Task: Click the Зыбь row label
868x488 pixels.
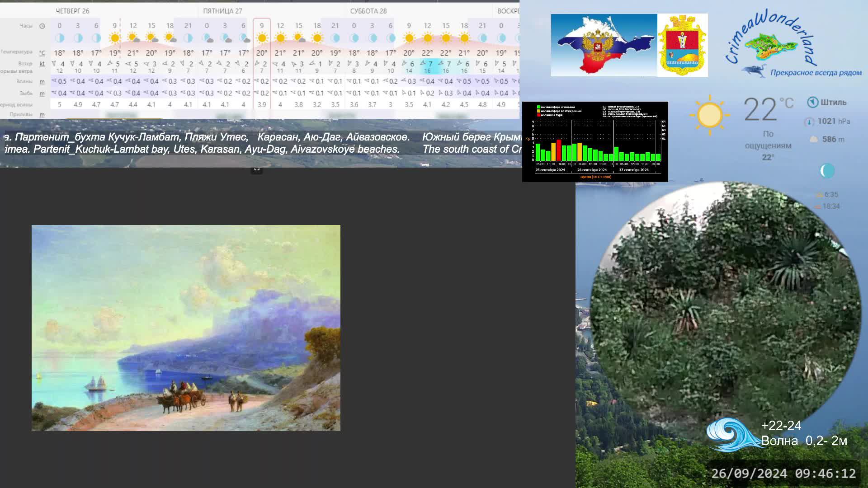Action: 26,93
